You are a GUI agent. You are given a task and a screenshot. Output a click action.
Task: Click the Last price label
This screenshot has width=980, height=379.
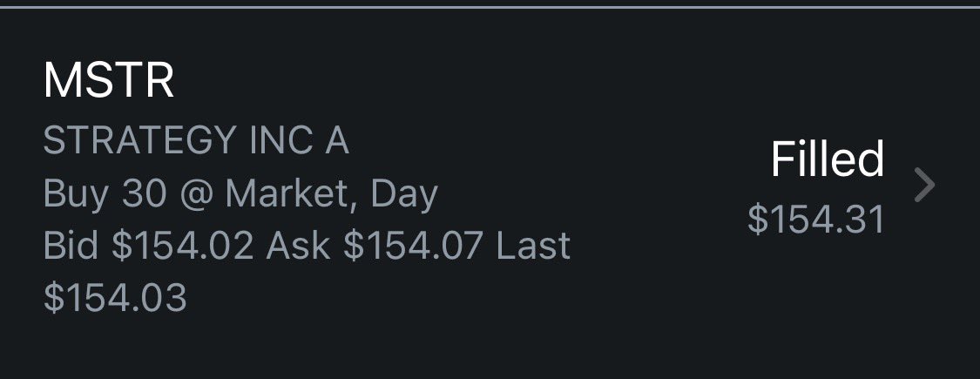pos(533,246)
